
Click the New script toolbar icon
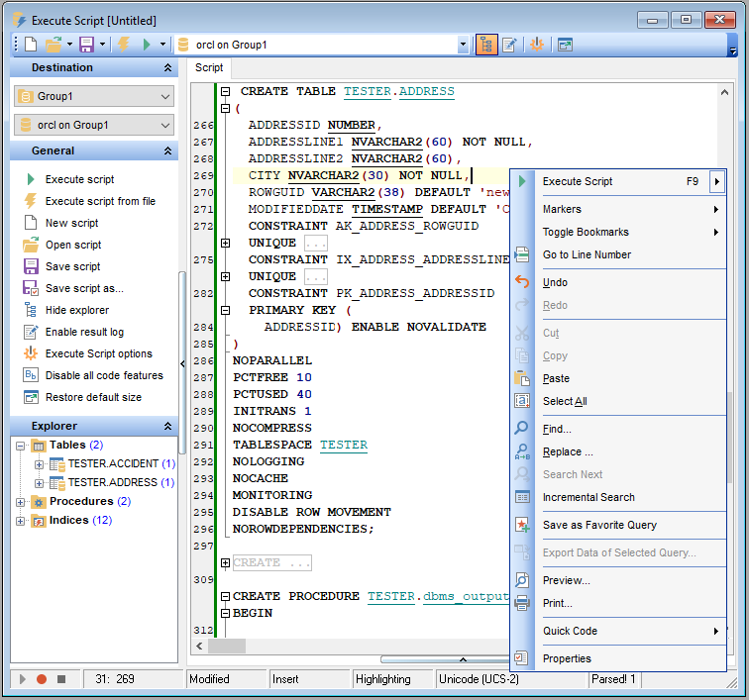click(x=31, y=45)
